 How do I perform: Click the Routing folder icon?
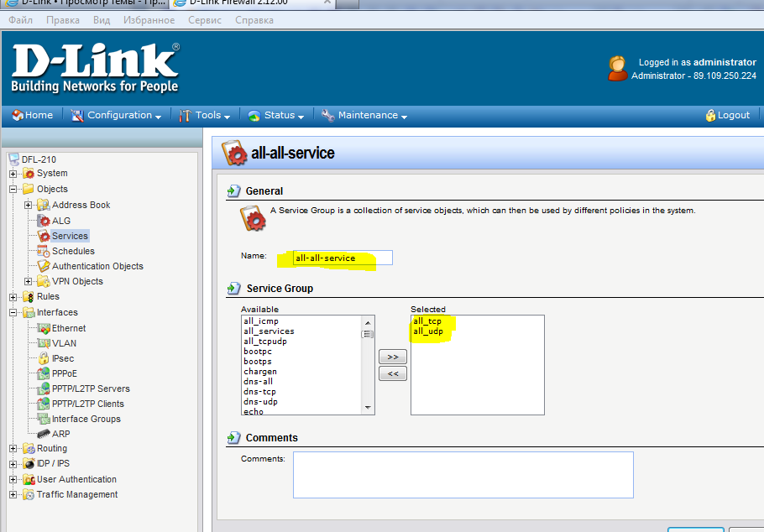29,449
